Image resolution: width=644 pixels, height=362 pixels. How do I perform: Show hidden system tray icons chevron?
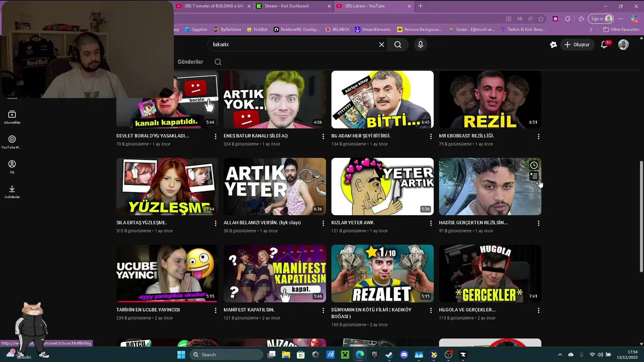559,354
